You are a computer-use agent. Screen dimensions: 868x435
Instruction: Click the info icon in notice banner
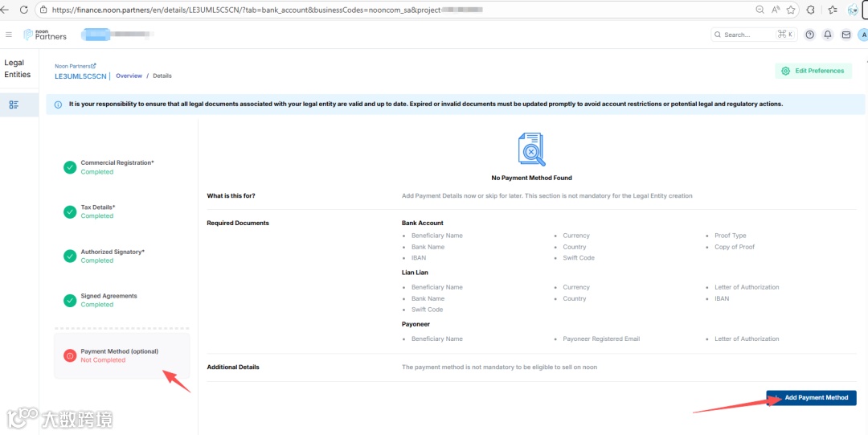58,105
